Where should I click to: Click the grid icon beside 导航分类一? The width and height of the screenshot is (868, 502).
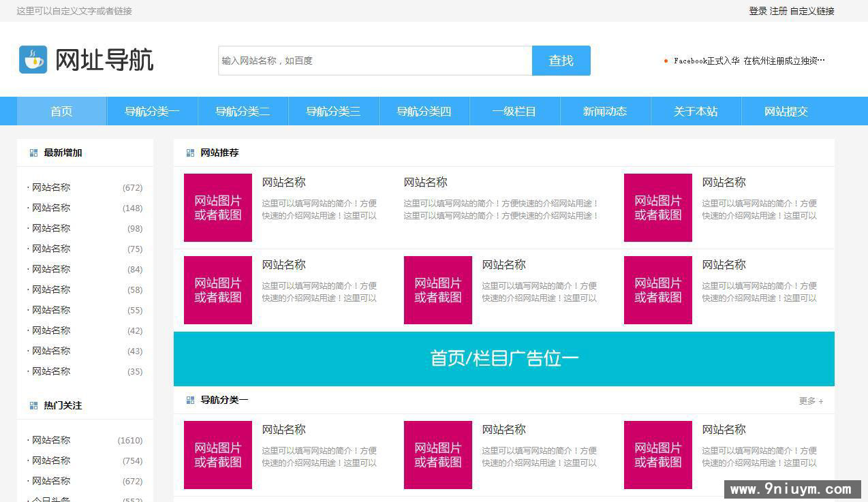[x=190, y=400]
